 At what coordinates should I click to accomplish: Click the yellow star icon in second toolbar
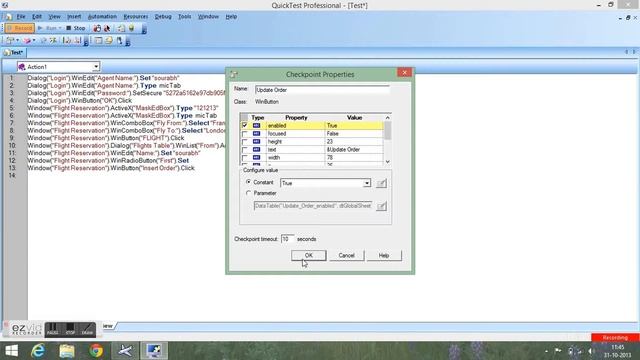tap(53, 40)
